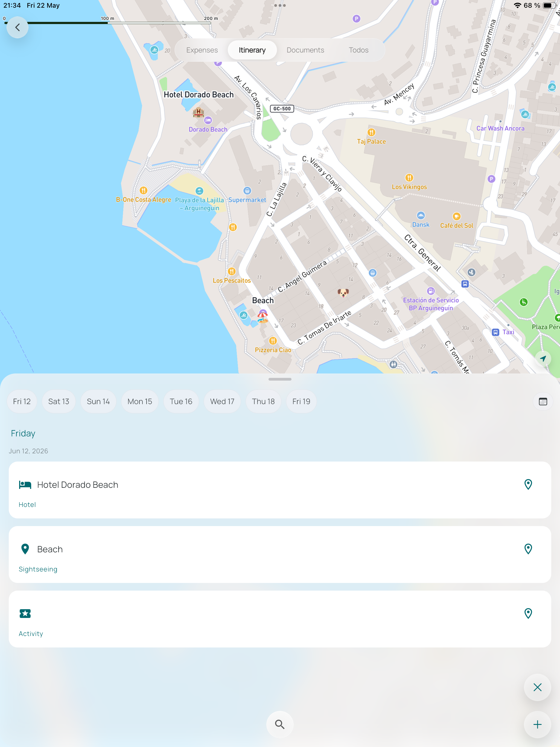560x747 pixels.
Task: Select the Thu 18 day chip
Action: click(x=263, y=402)
